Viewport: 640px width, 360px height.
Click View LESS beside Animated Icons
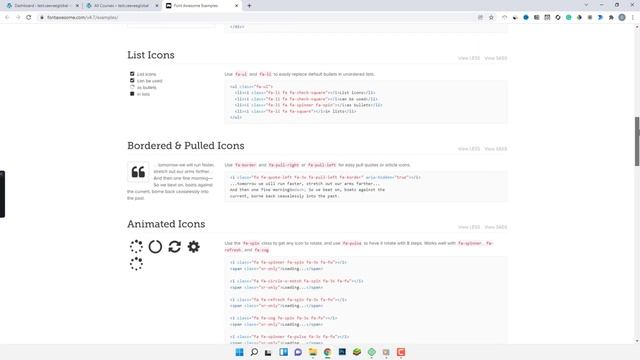click(469, 227)
